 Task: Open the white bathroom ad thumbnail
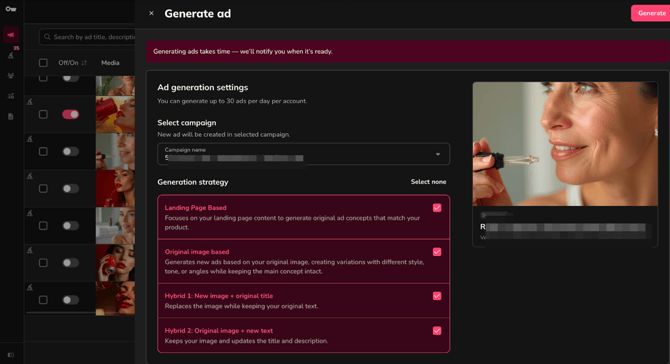point(115,226)
